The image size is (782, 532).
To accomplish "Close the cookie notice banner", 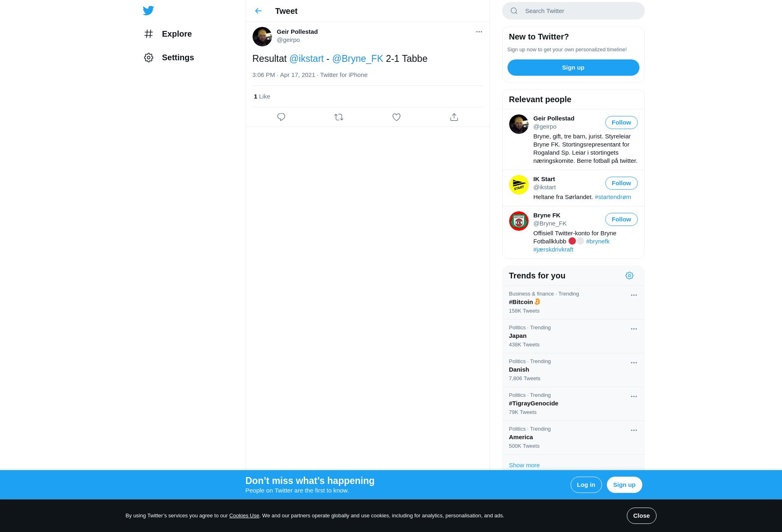I will tap(641, 516).
